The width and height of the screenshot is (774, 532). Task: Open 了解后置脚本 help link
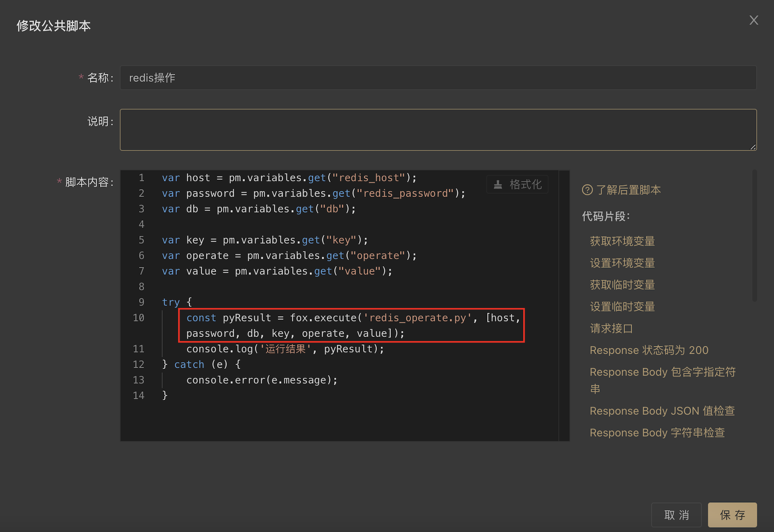(628, 190)
